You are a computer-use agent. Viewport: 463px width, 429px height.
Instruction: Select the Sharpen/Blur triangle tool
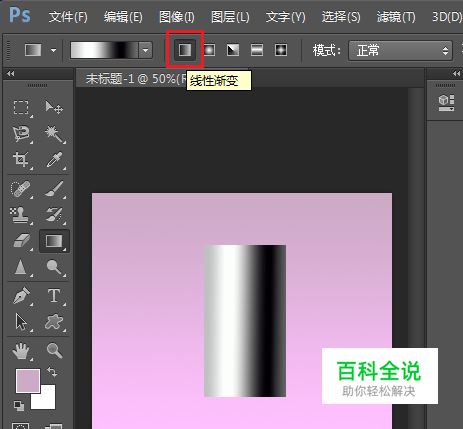click(x=21, y=267)
